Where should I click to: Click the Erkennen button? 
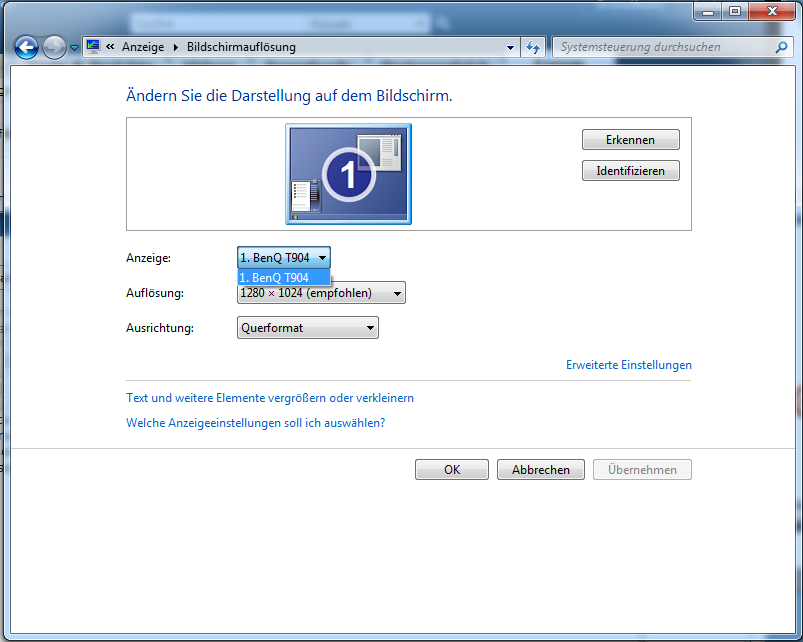630,140
